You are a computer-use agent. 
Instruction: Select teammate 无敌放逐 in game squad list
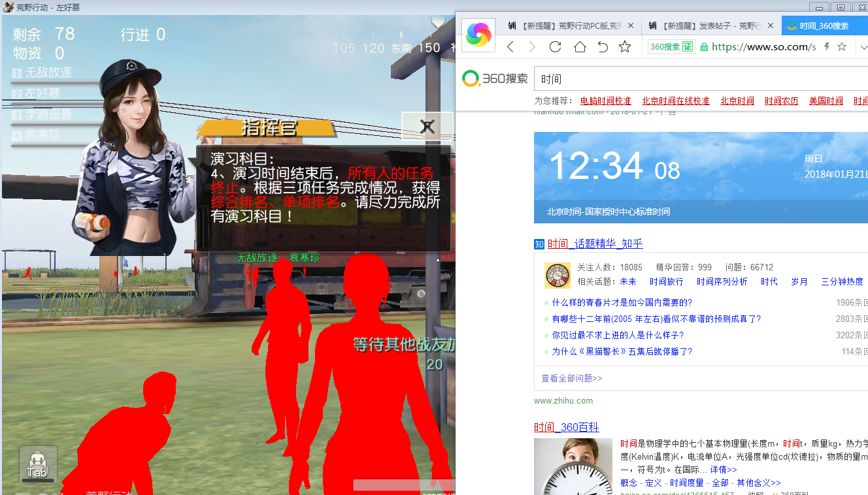pos(42,73)
